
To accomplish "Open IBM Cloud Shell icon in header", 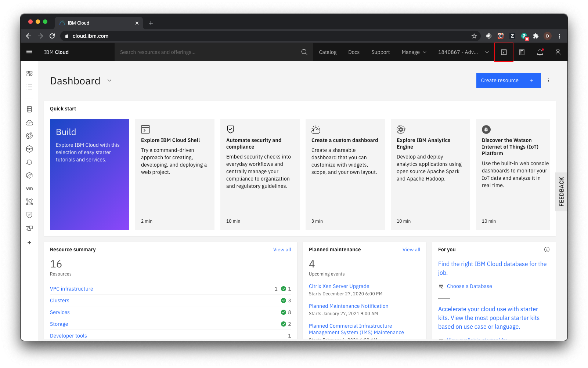I will pyautogui.click(x=504, y=52).
